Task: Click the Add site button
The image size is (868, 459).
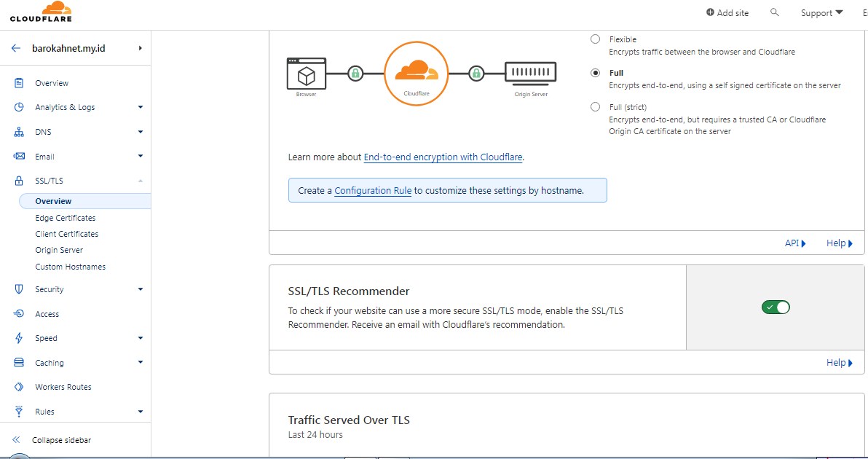Action: click(x=727, y=12)
